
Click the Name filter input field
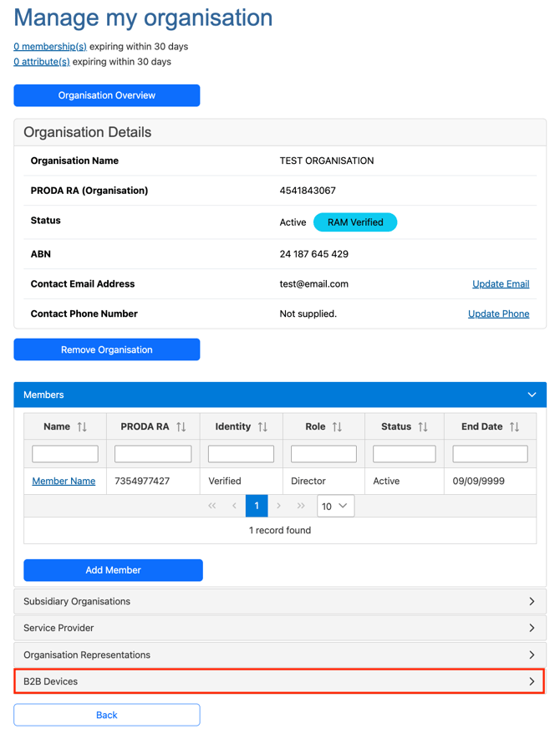(x=65, y=454)
